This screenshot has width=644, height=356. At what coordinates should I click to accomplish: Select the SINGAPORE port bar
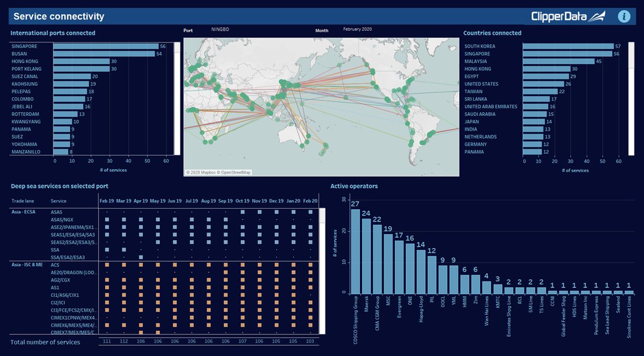point(106,47)
